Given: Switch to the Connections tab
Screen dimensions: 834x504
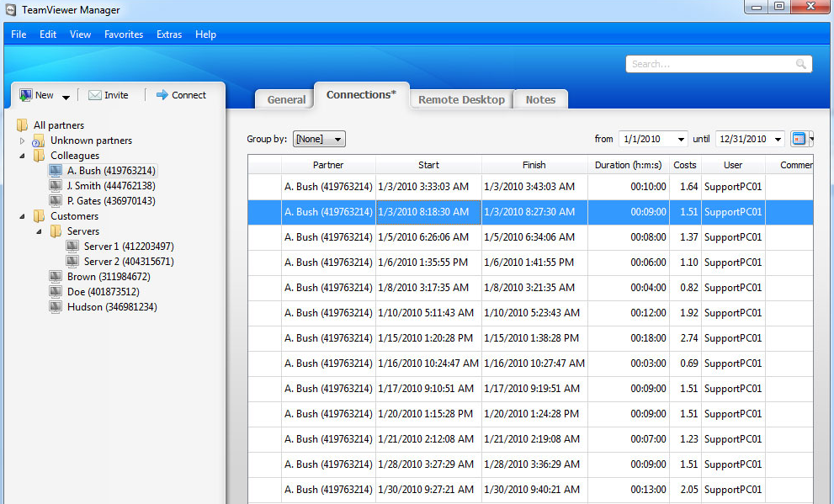Looking at the screenshot, I should tap(362, 94).
